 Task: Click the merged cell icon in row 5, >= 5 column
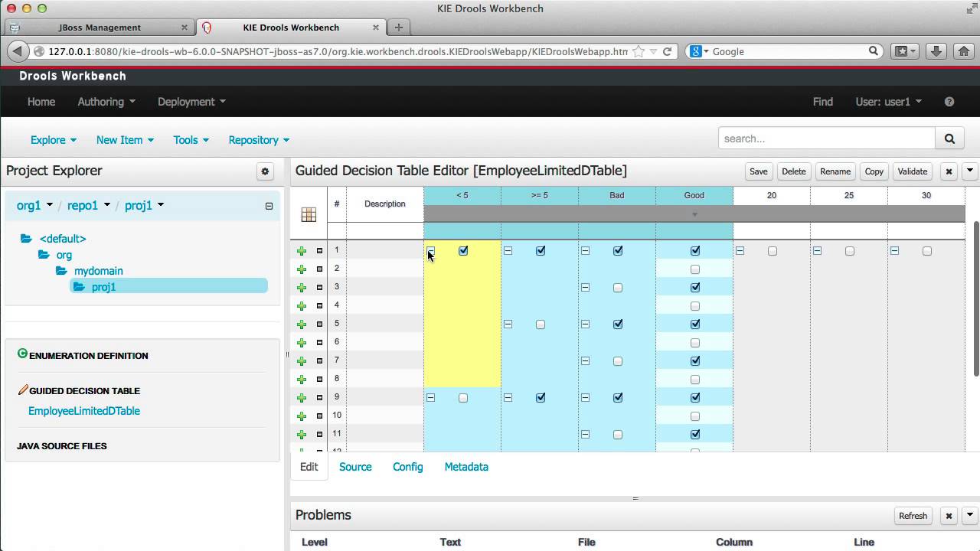click(508, 324)
